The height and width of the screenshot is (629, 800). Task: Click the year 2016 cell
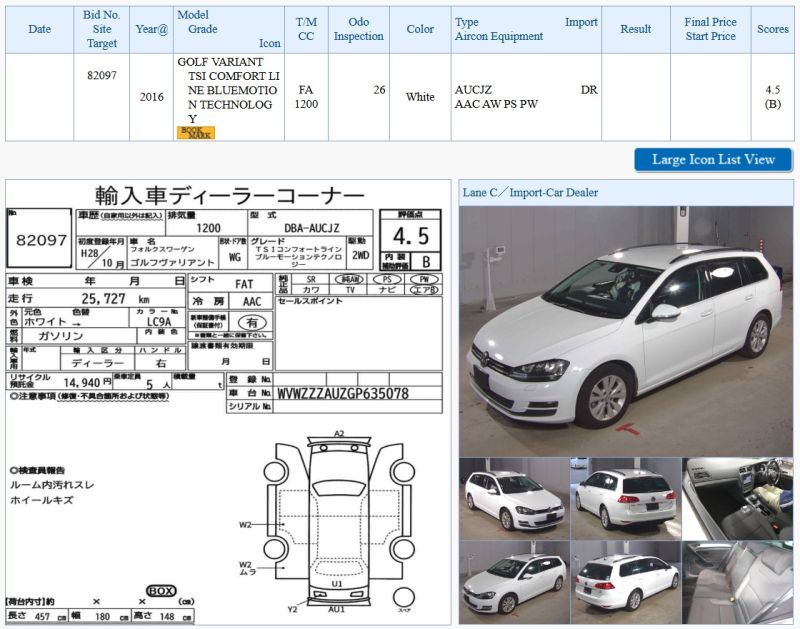click(152, 97)
